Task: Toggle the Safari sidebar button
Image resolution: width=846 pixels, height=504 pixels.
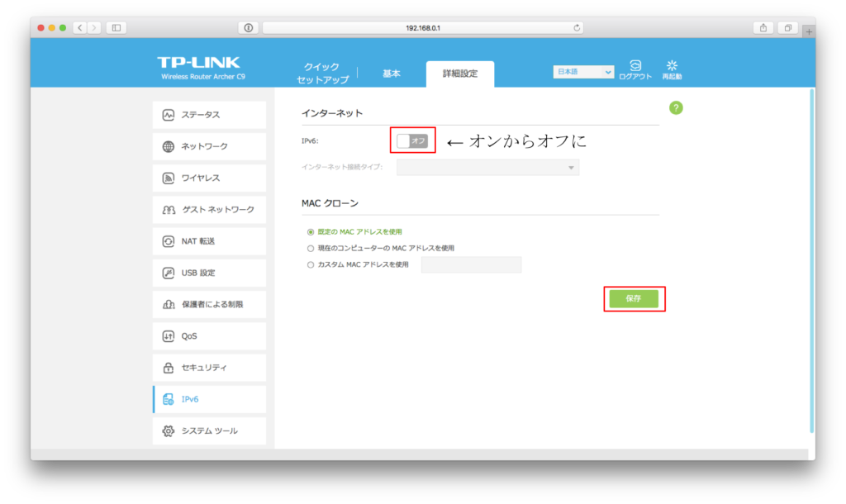Action: (x=116, y=27)
